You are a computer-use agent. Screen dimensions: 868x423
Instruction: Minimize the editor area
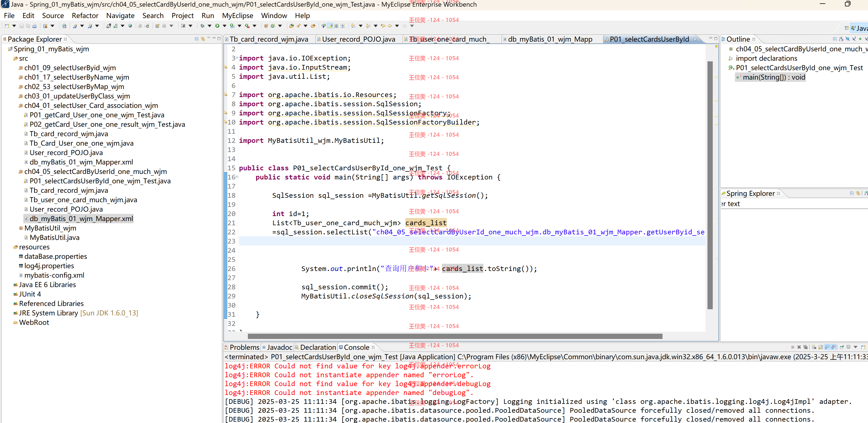click(711, 38)
